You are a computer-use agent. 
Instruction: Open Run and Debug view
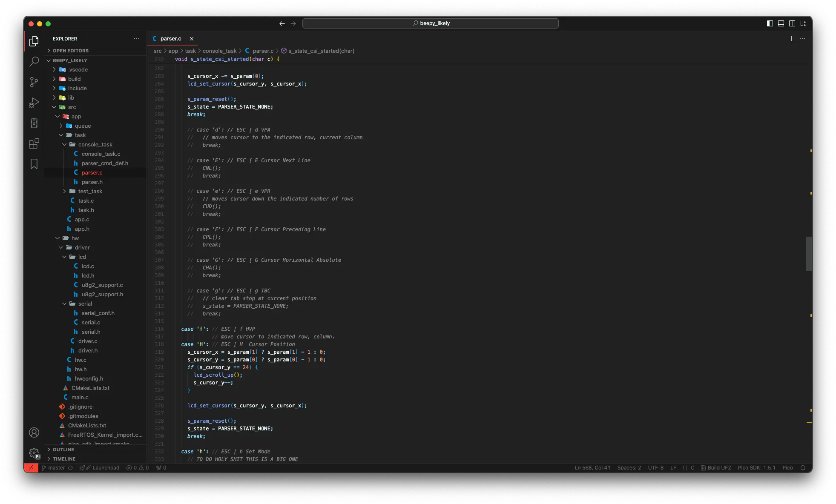tap(34, 103)
